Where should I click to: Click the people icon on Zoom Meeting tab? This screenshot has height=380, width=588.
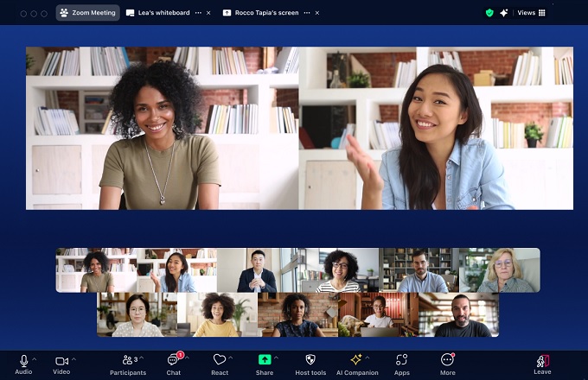[64, 13]
